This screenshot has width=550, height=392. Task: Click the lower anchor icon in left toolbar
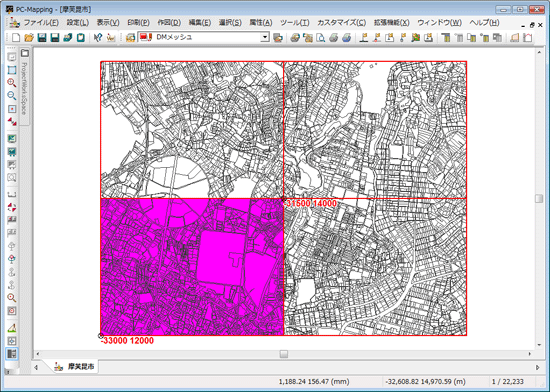(12, 285)
